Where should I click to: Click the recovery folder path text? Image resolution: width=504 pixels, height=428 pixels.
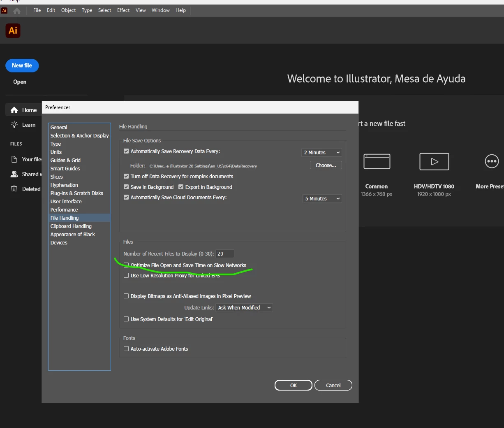pyautogui.click(x=203, y=166)
